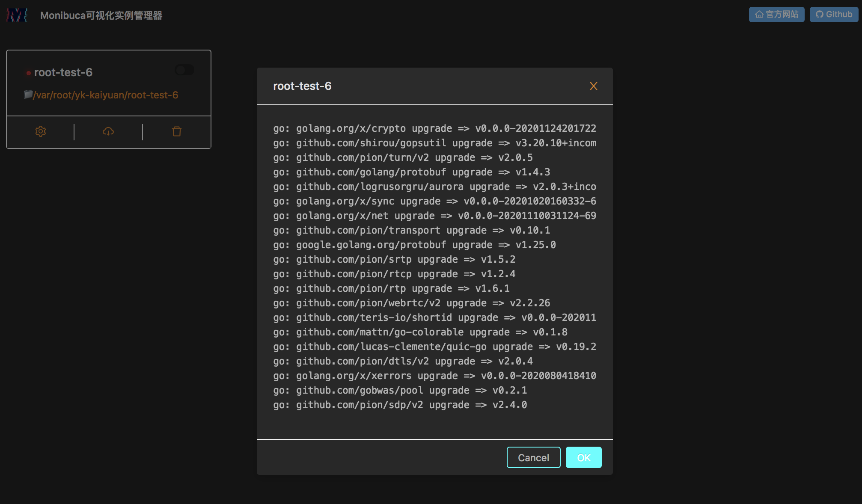Open settings gear for root-test-6 instance
862x504 pixels.
click(x=41, y=131)
